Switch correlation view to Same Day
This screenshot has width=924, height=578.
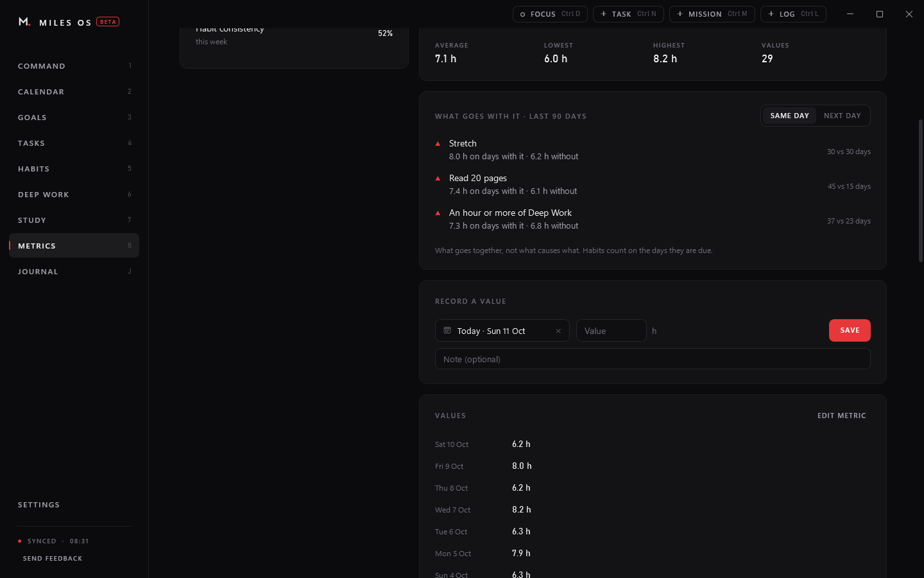(789, 116)
